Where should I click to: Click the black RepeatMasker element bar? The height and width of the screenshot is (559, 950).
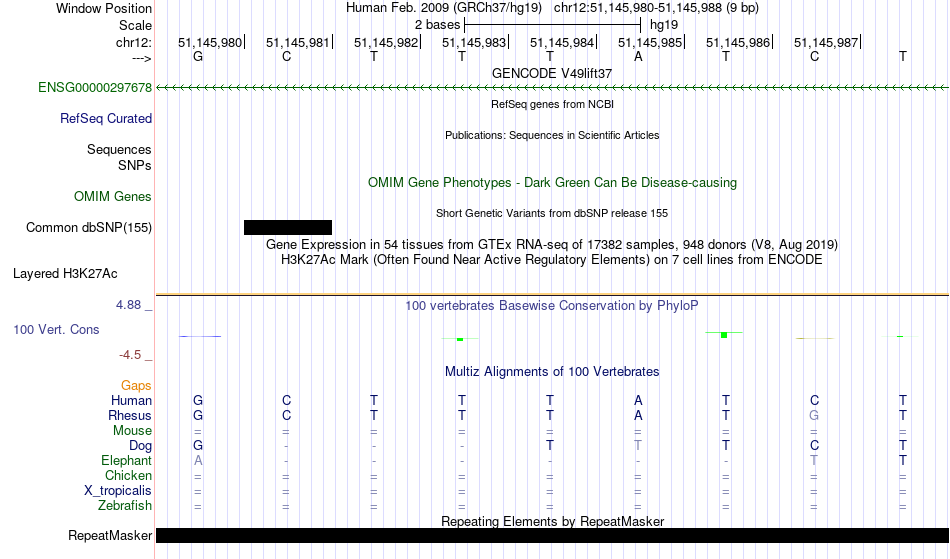[553, 535]
